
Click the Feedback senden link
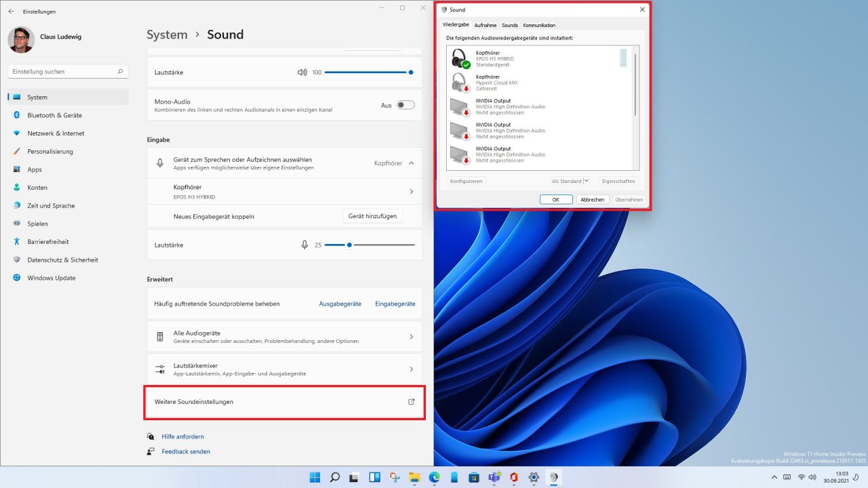[186, 451]
